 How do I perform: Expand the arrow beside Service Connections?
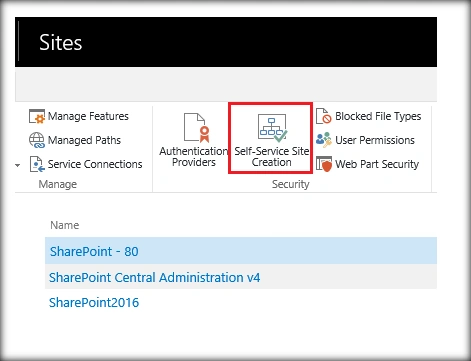pyautogui.click(x=18, y=165)
